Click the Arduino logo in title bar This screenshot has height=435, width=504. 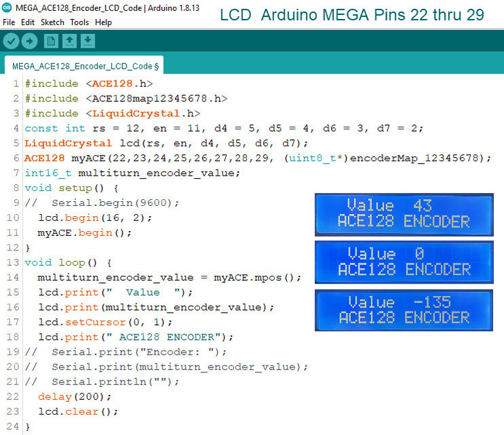(7, 7)
